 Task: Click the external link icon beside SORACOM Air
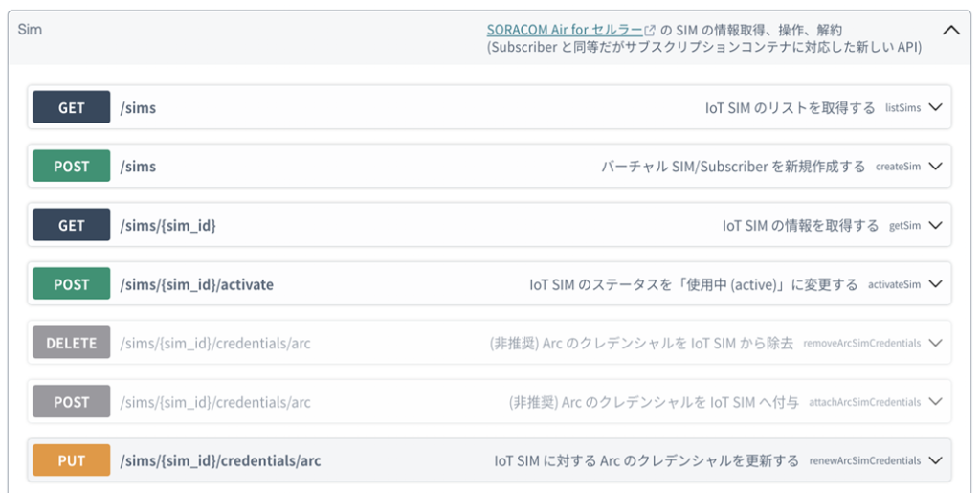point(651,31)
